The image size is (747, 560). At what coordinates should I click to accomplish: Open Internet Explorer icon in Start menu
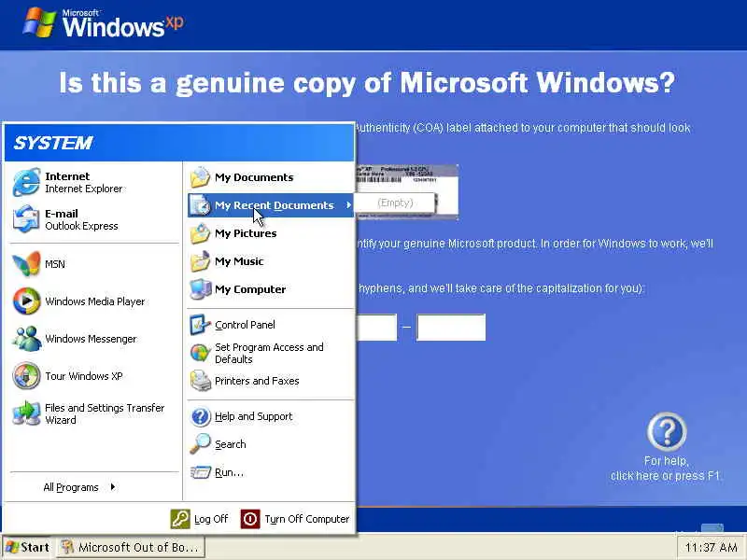(26, 182)
